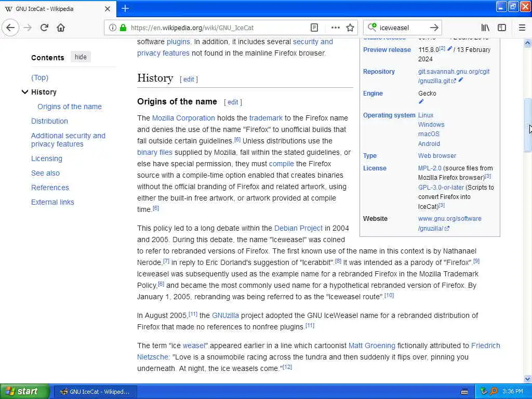Click the pencil icon under Gecko
This screenshot has width=532, height=399.
click(x=421, y=101)
